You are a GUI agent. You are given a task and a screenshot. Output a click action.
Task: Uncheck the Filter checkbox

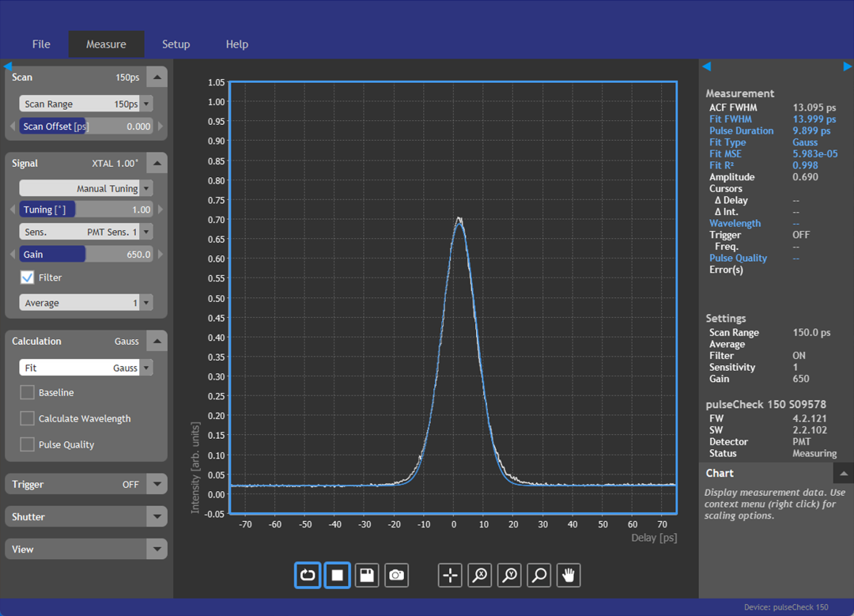tap(27, 278)
